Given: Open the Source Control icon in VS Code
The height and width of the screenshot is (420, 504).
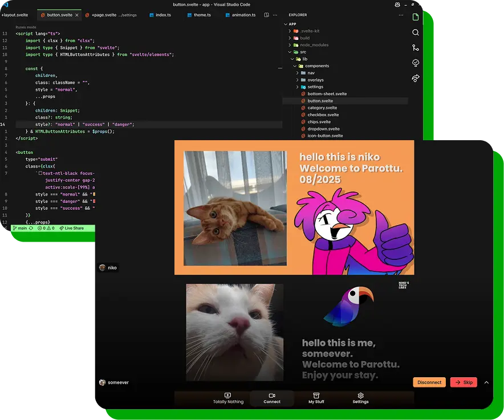Looking at the screenshot, I should pos(415,48).
